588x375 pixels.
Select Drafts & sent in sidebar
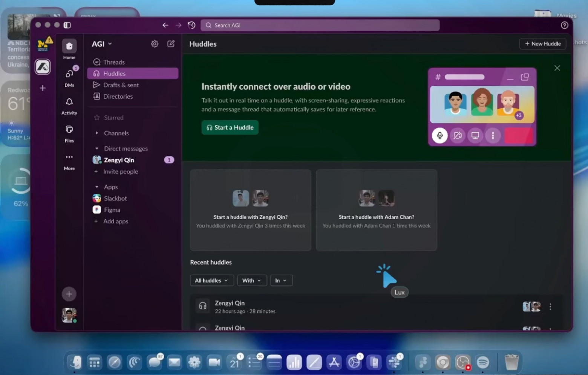121,85
